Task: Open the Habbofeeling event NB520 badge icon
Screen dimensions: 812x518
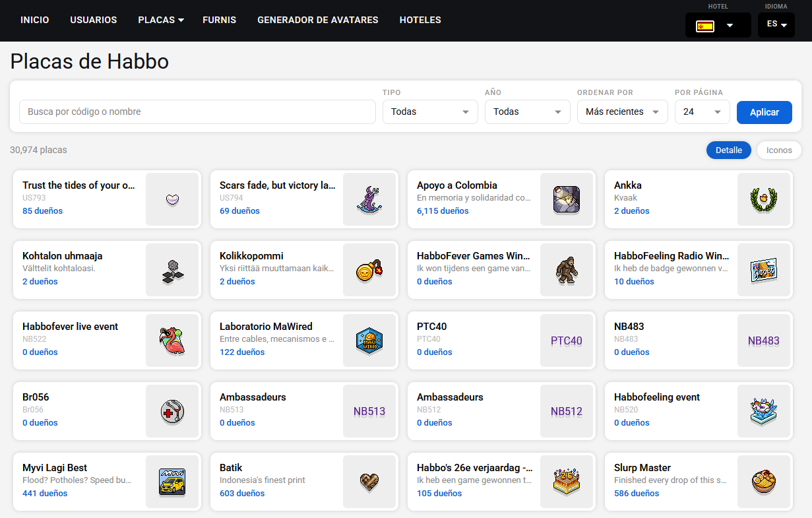Action: [x=764, y=411]
